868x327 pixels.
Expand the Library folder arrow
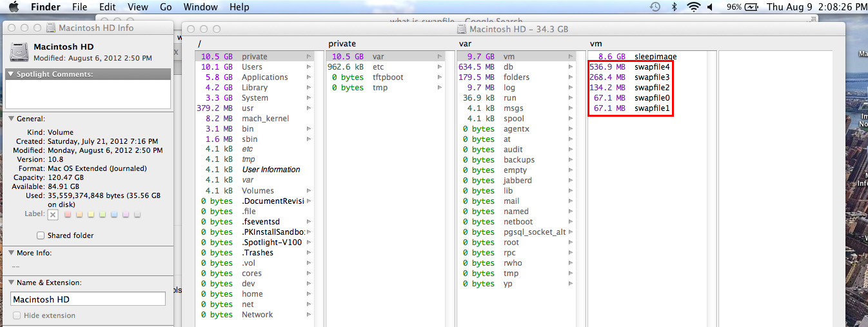(309, 88)
